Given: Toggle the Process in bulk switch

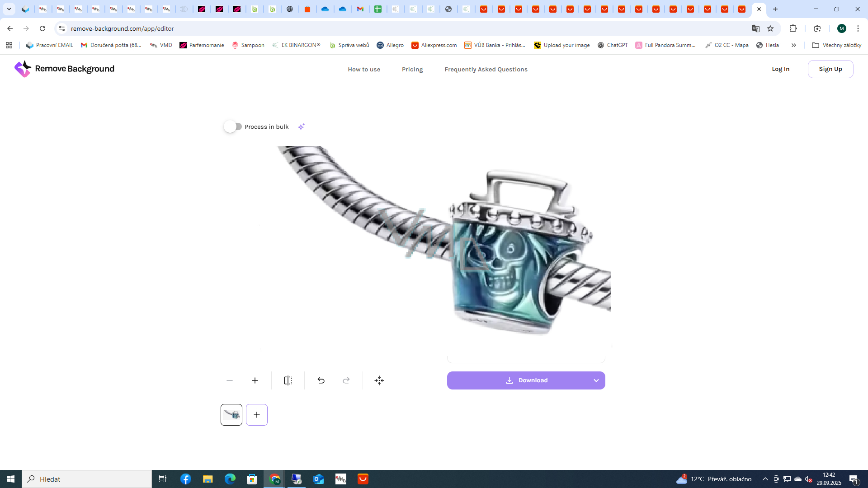Looking at the screenshot, I should click(233, 127).
